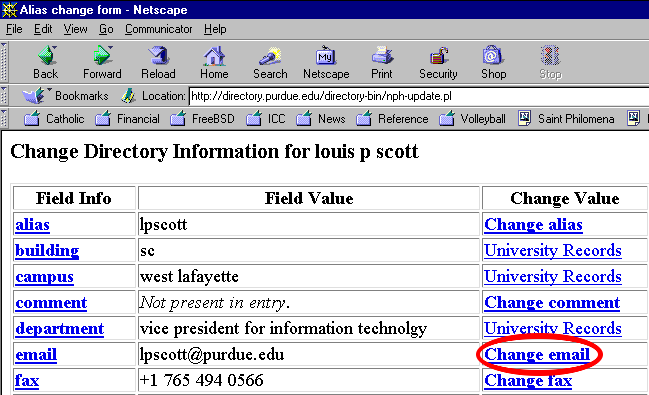Follow the building field link
This screenshot has height=395, width=649.
47,251
